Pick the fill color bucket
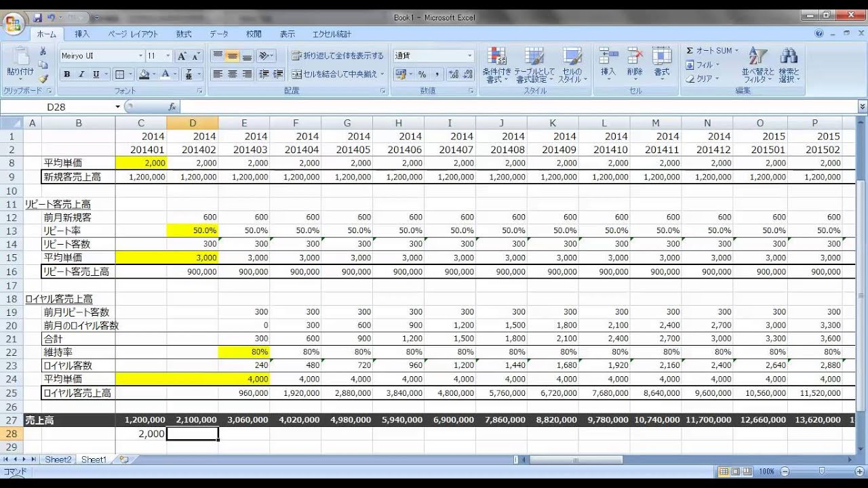 tap(143, 75)
